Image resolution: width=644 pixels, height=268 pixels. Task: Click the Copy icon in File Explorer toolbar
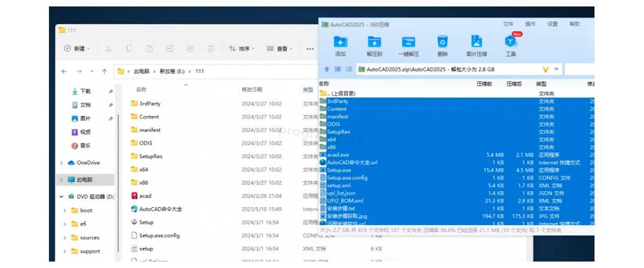(129, 48)
